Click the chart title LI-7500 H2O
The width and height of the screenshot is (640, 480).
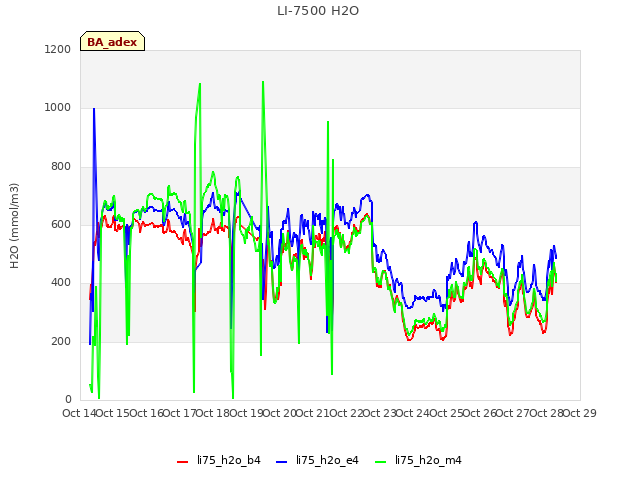click(318, 11)
